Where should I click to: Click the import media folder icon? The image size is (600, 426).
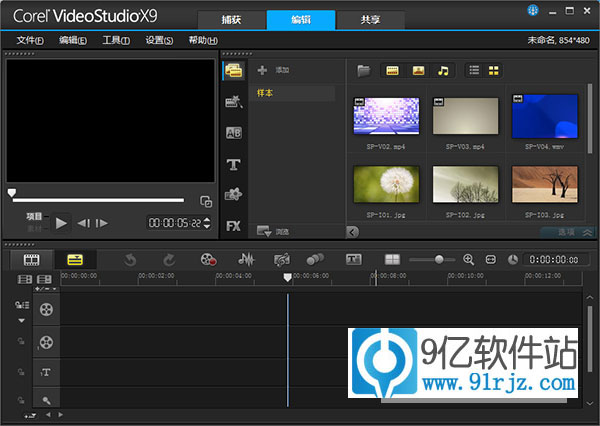[363, 70]
